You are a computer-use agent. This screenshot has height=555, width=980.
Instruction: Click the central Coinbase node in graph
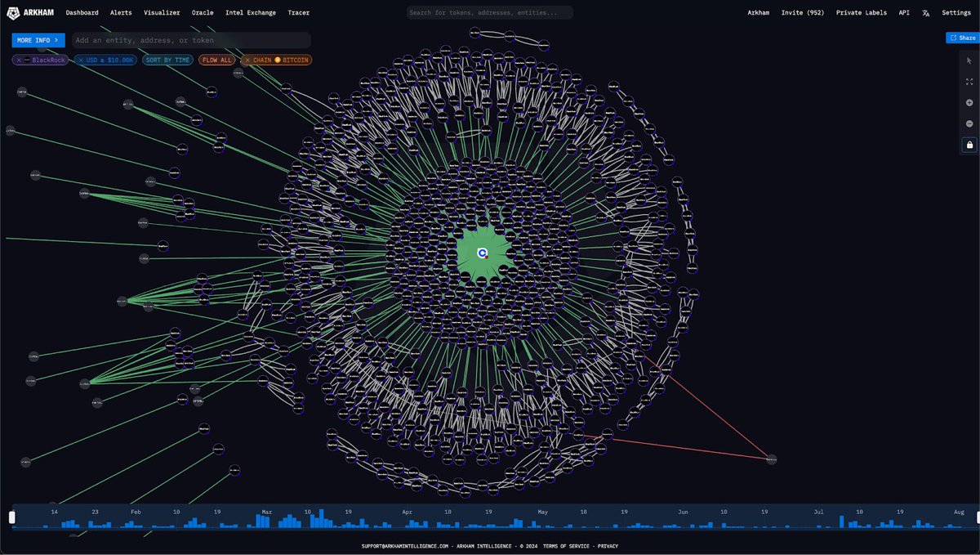click(x=483, y=253)
